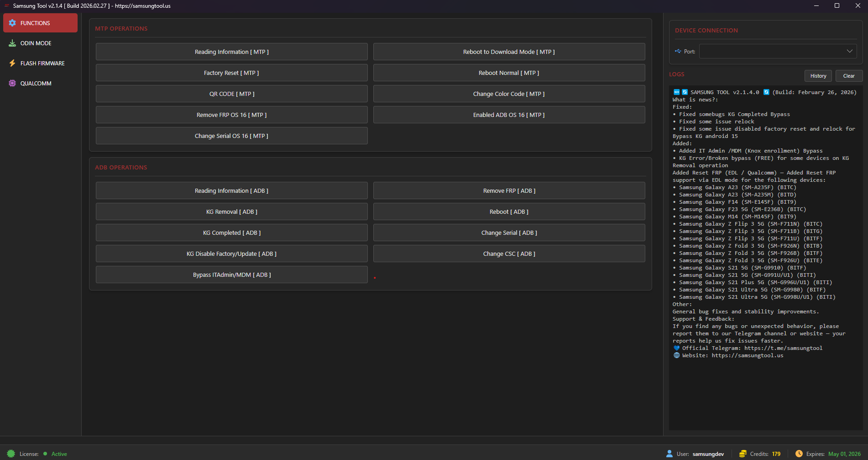Expand the MTP Operations section header

pos(121,28)
